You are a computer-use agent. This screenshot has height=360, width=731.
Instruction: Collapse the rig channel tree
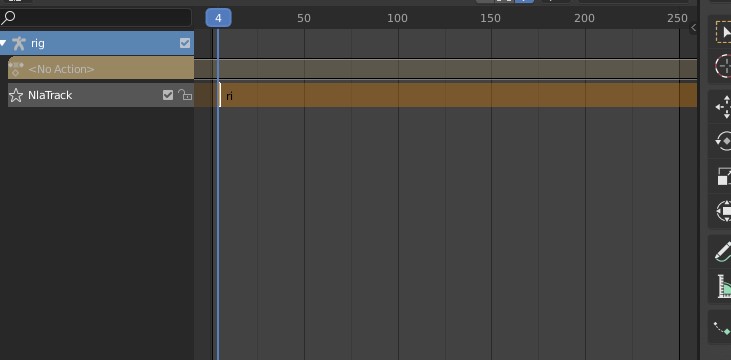[3, 43]
